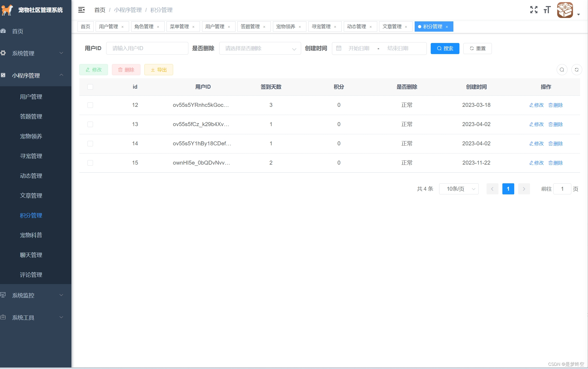Collapse the 小程序管理 sidebar menu
This screenshot has width=588, height=369.
[36, 75]
